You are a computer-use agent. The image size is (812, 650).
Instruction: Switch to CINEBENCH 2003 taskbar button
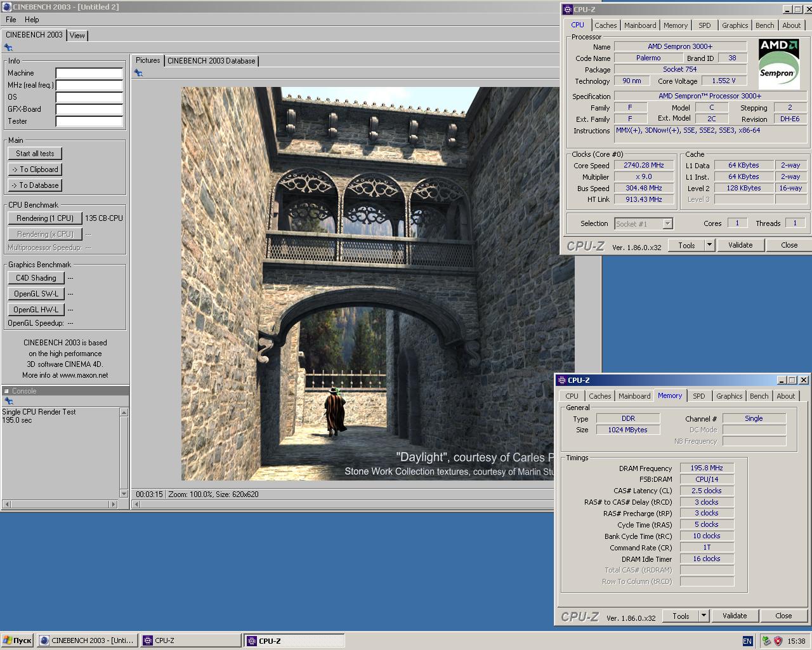[87, 640]
